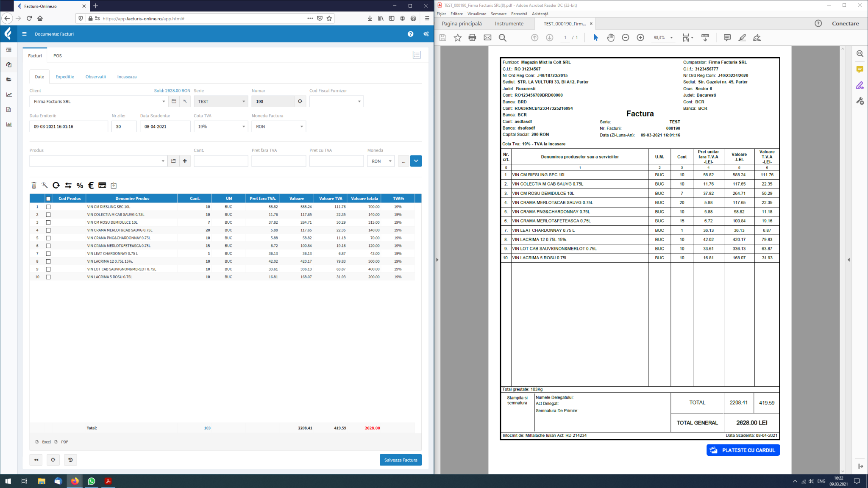The image size is (868, 488).
Task: Click the Windows Start button
Action: tap(8, 481)
